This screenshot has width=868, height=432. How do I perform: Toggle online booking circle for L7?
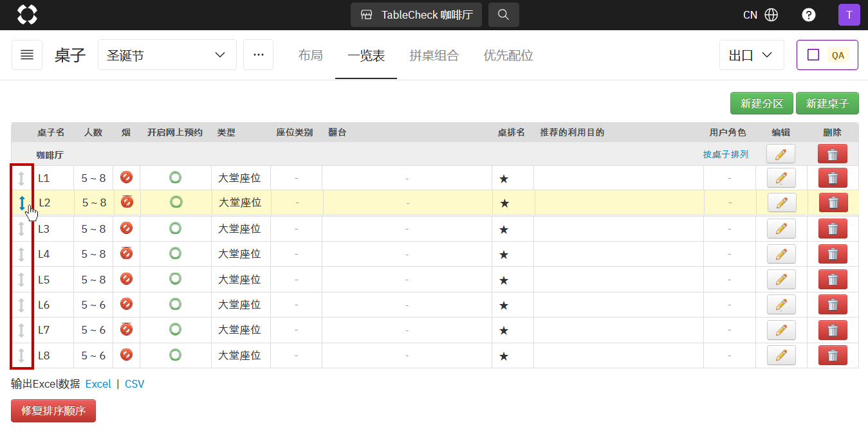tap(175, 330)
